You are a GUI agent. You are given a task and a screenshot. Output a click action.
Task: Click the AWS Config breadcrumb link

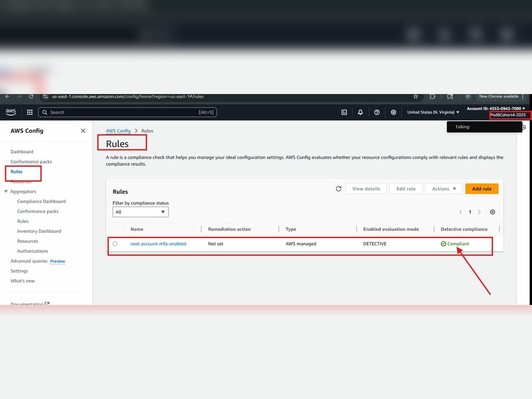pos(118,130)
